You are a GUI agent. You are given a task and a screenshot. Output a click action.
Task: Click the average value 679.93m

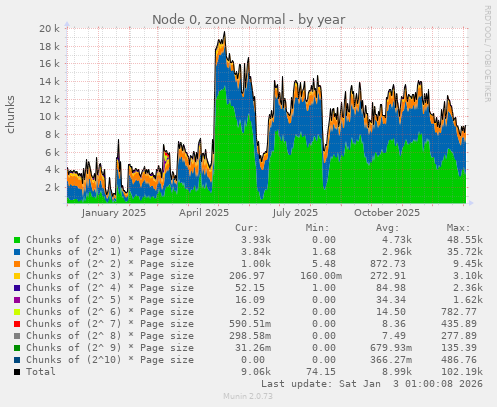tap(391, 348)
